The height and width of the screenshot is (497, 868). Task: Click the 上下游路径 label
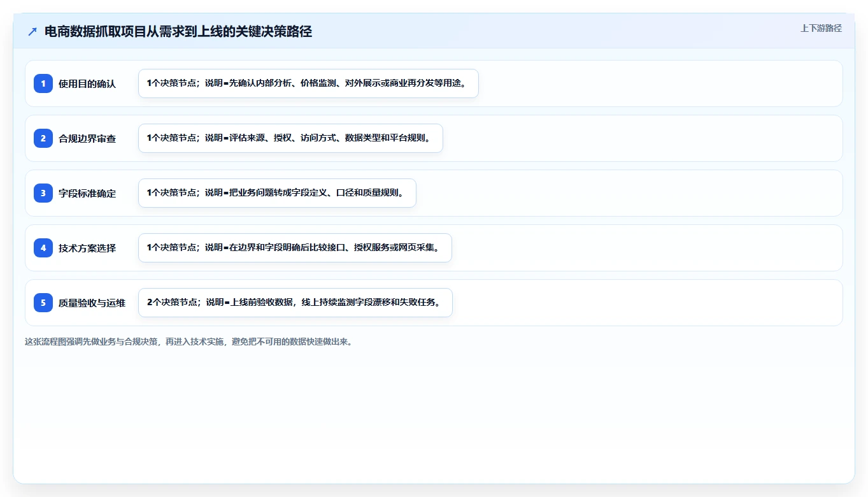(821, 28)
